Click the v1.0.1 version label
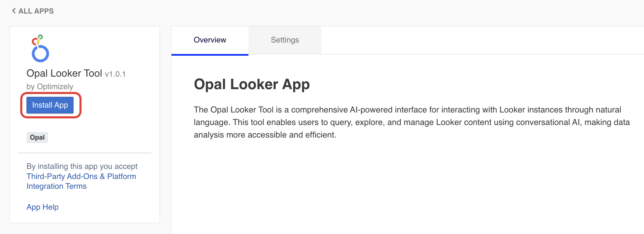This screenshot has width=644, height=234. 115,74
